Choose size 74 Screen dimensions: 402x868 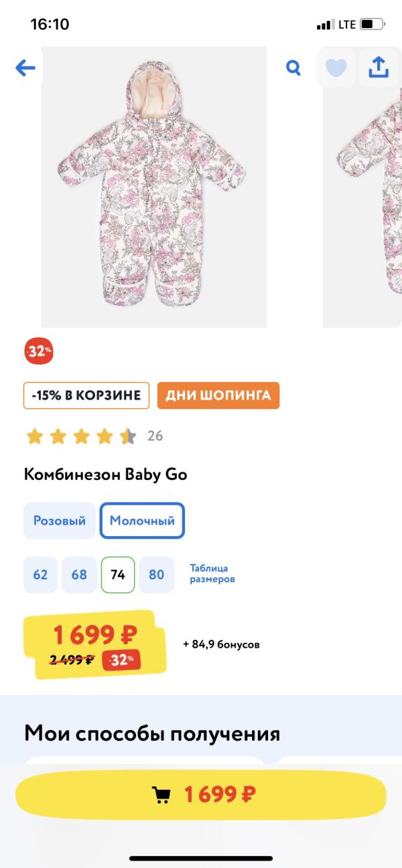point(118,575)
